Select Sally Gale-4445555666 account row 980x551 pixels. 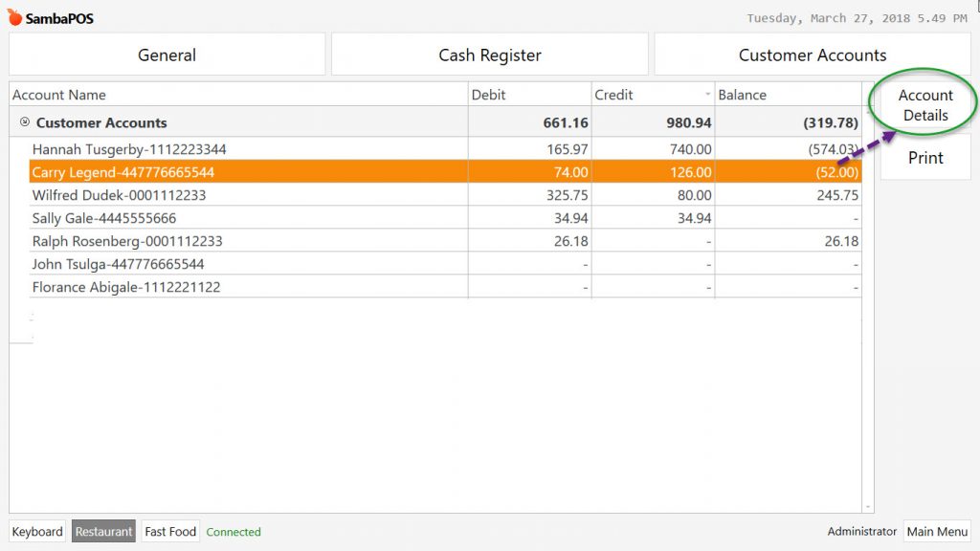pos(445,218)
